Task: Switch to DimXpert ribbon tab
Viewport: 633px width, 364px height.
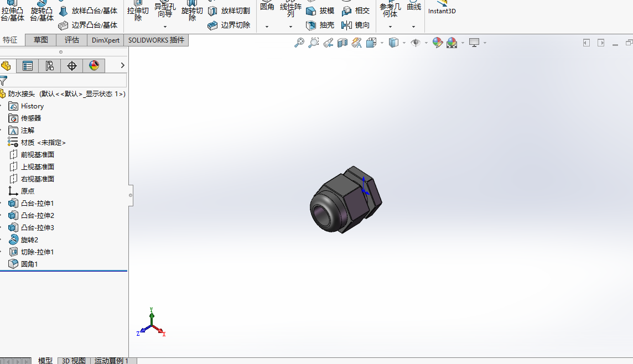Action: pos(106,40)
